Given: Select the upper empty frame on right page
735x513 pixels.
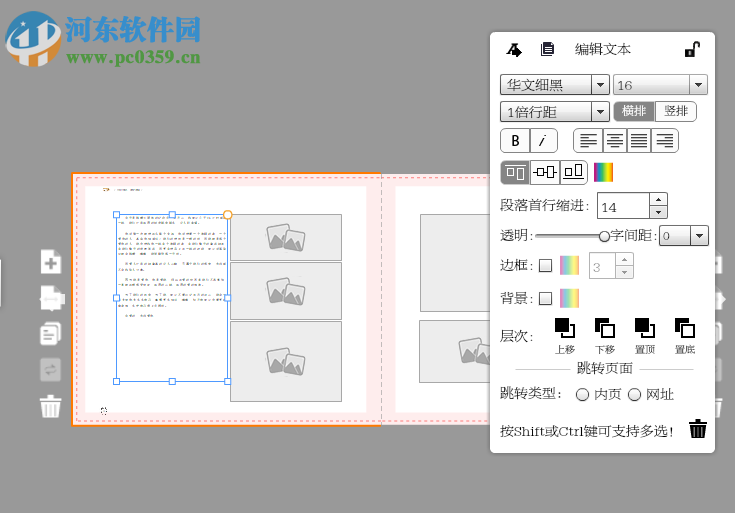Looking at the screenshot, I should click(455, 263).
